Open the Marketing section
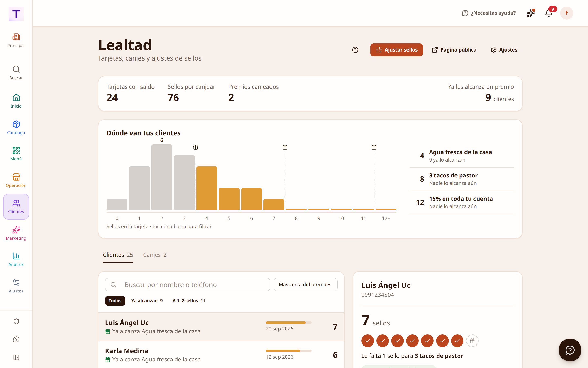588x368 pixels. click(x=16, y=233)
